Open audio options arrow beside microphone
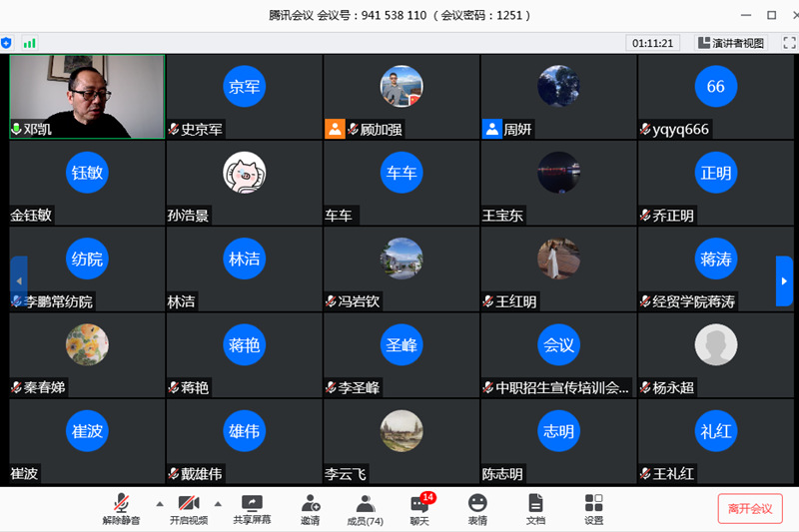799x532 pixels. point(160,504)
